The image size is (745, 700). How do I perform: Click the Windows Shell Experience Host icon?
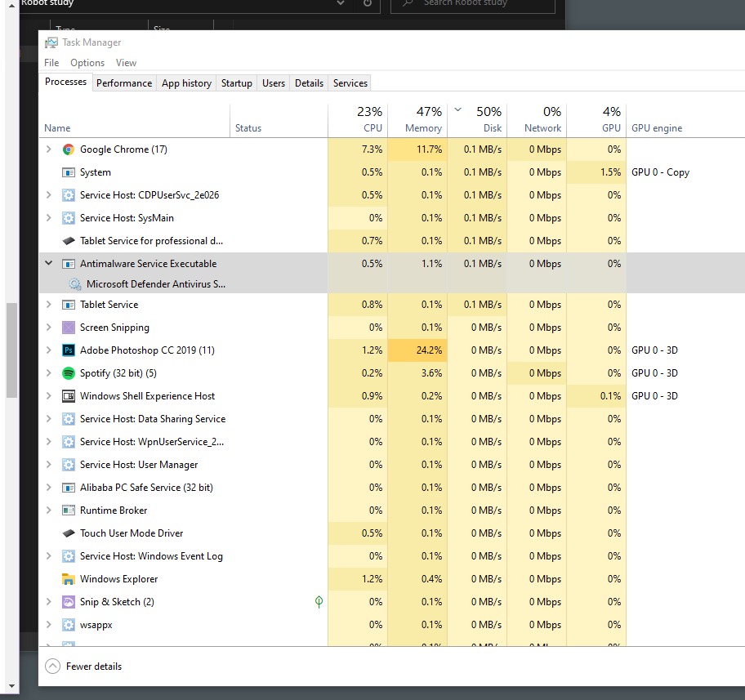[69, 396]
